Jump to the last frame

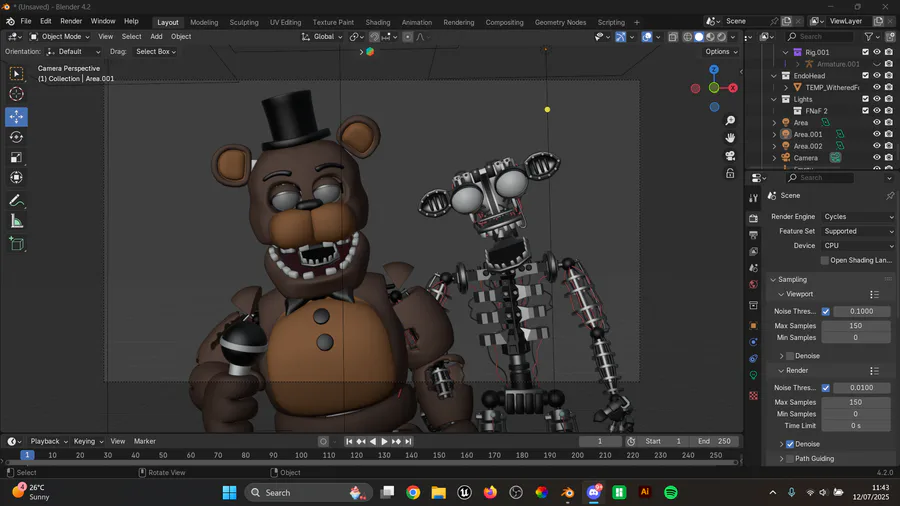click(408, 442)
